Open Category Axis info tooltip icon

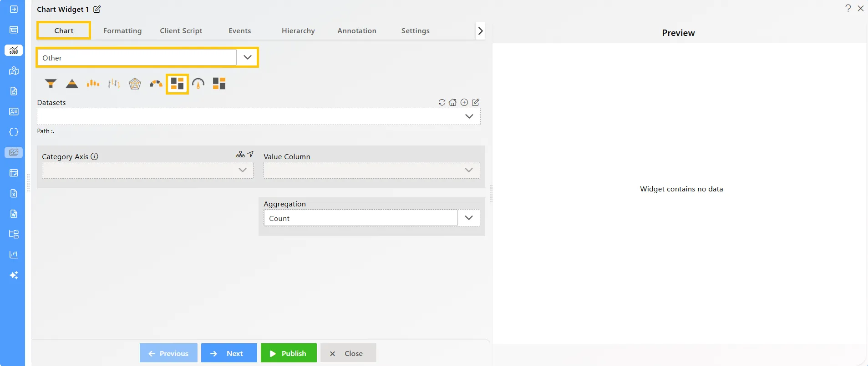[x=95, y=156]
